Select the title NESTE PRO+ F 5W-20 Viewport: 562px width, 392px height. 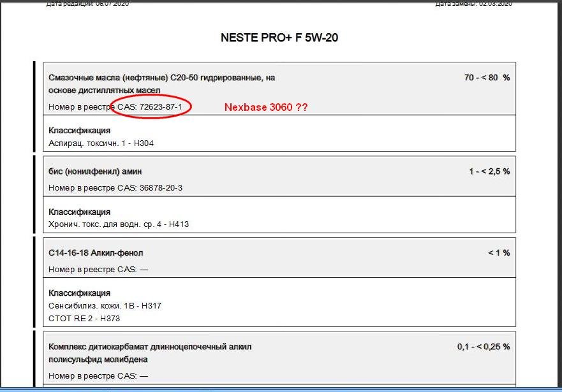click(279, 38)
